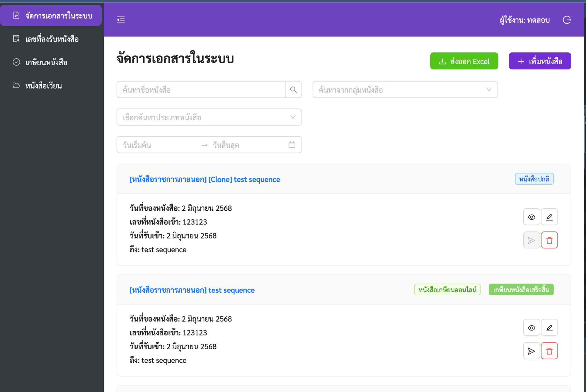586x392 pixels.
Task: Click the เพิ่มหนังสือ button
Action: point(540,61)
